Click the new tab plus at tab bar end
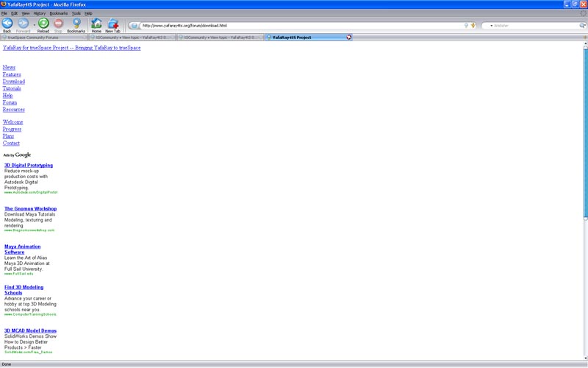 (x=585, y=38)
